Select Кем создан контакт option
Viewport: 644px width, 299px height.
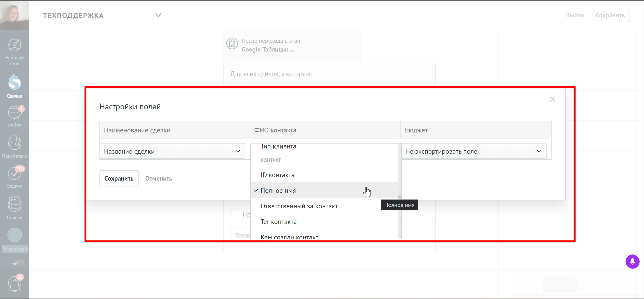[x=324, y=236]
